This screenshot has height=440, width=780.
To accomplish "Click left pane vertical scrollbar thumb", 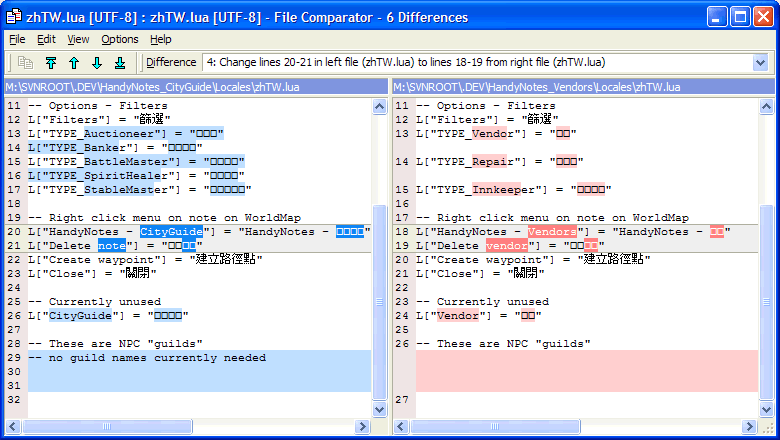I will 380,302.
